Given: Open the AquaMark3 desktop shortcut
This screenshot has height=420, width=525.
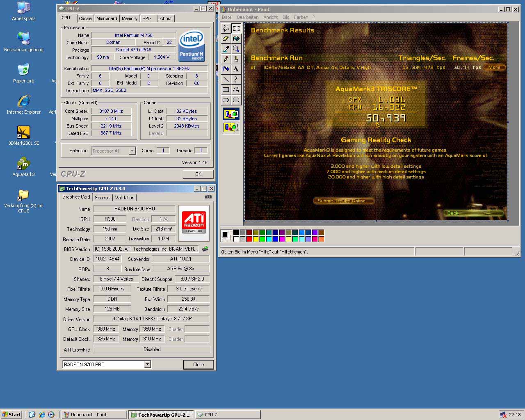Looking at the screenshot, I should pyautogui.click(x=24, y=167).
